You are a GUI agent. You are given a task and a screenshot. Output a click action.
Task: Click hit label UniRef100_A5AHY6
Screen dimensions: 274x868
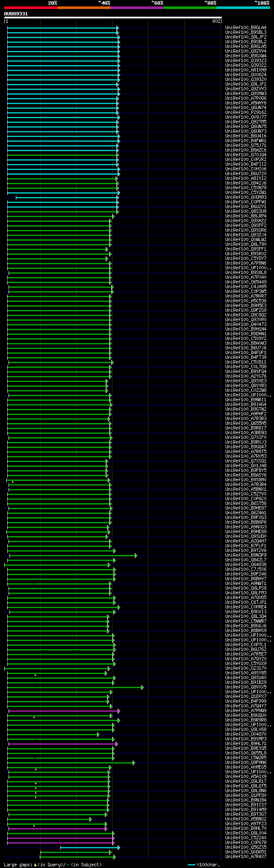tap(246, 103)
